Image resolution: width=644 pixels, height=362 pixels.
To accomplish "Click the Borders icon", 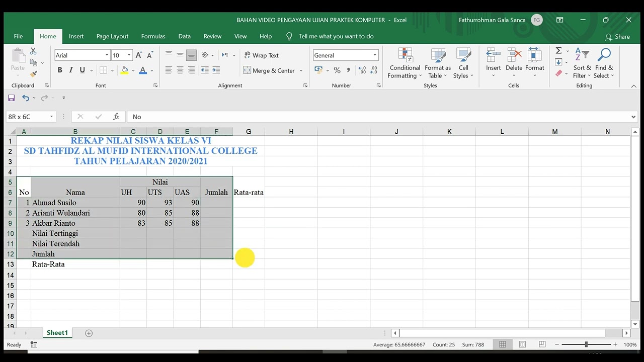I will pyautogui.click(x=103, y=70).
